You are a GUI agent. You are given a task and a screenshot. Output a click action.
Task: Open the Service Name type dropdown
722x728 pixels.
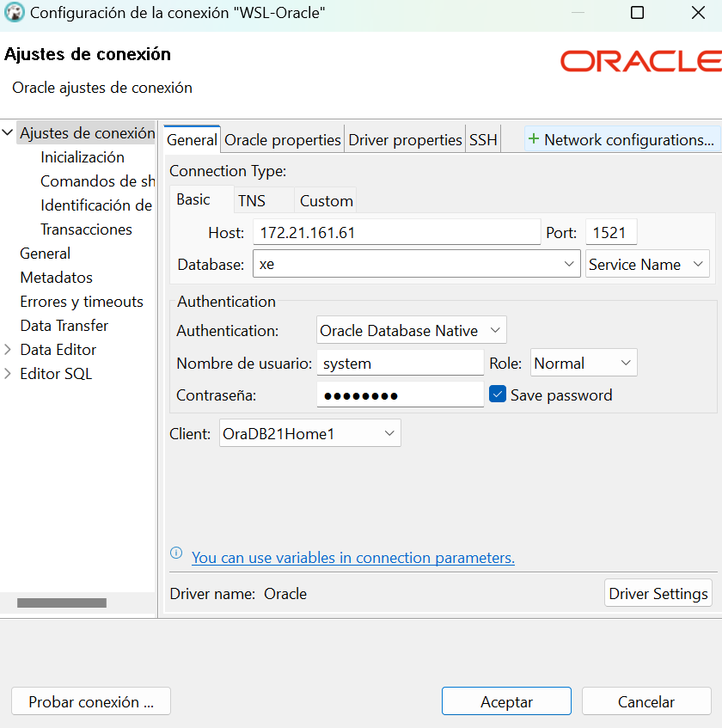(x=647, y=264)
